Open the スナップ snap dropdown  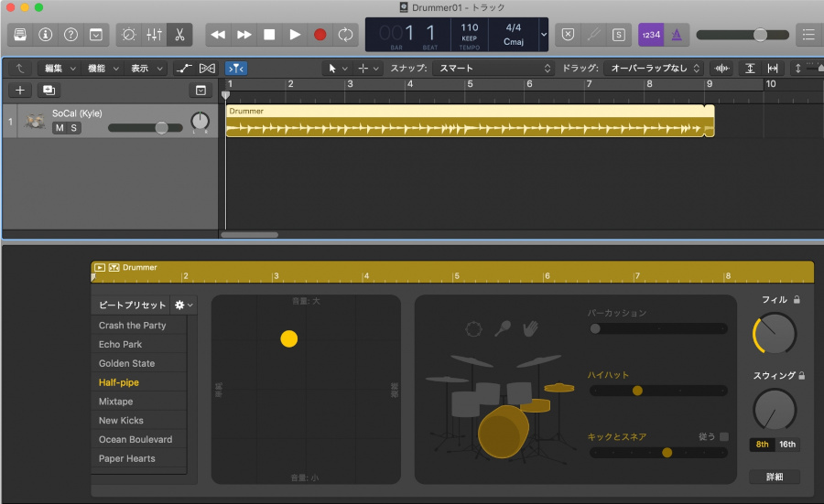[495, 69]
